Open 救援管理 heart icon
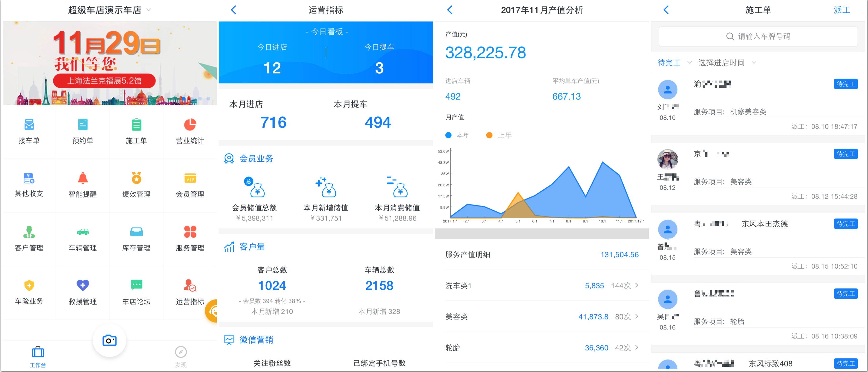The height and width of the screenshot is (372, 868). click(x=83, y=285)
